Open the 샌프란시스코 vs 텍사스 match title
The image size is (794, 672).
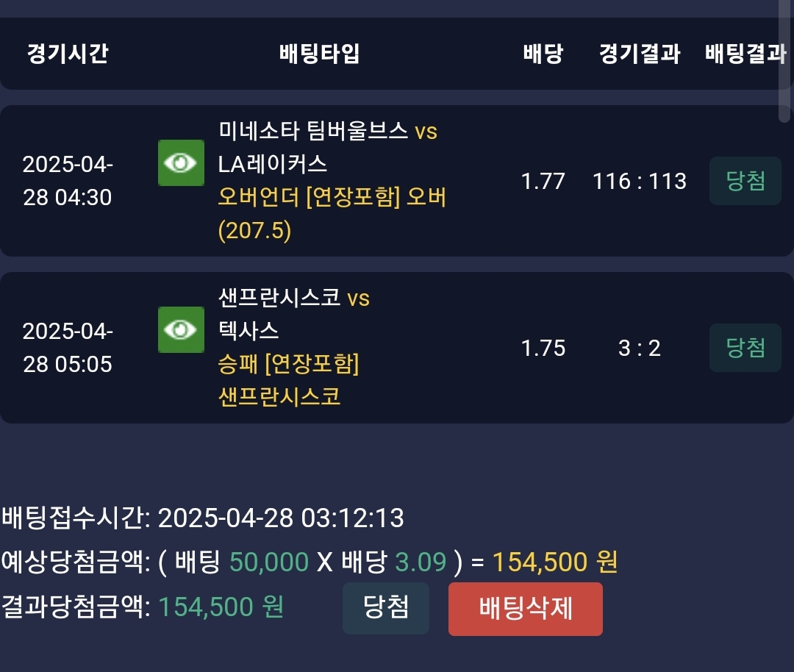[294, 314]
